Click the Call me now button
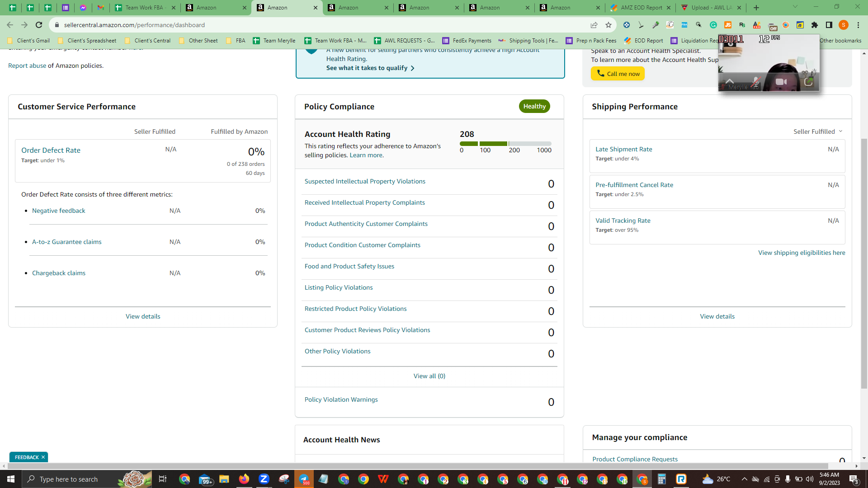This screenshot has height=488, width=868. tap(618, 74)
